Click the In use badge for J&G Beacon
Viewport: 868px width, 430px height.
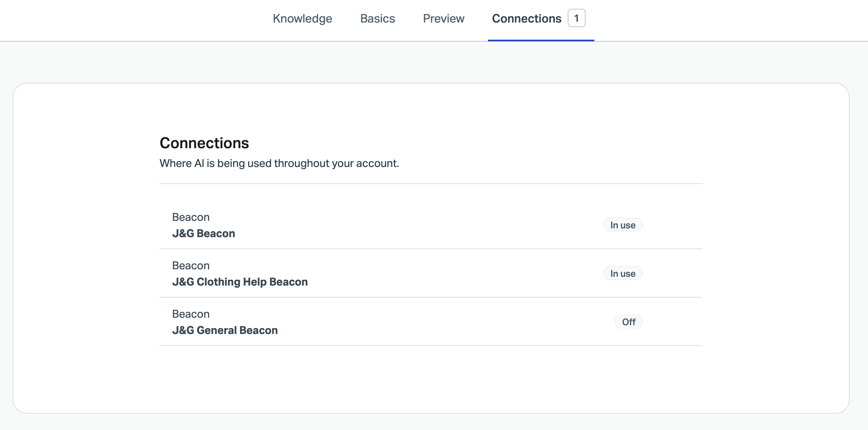point(623,225)
